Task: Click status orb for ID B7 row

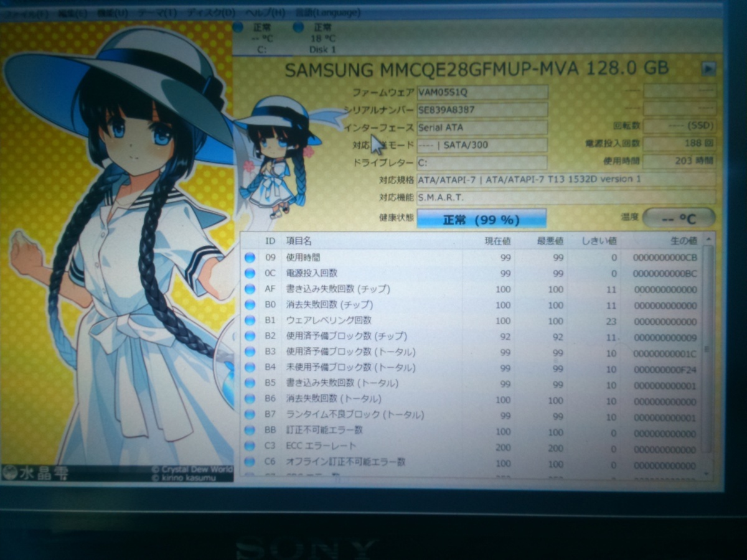Action: coord(250,414)
